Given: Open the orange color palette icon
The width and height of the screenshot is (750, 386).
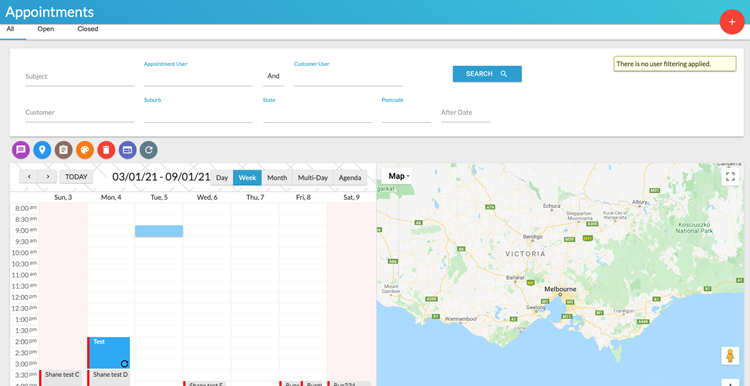Looking at the screenshot, I should [85, 150].
